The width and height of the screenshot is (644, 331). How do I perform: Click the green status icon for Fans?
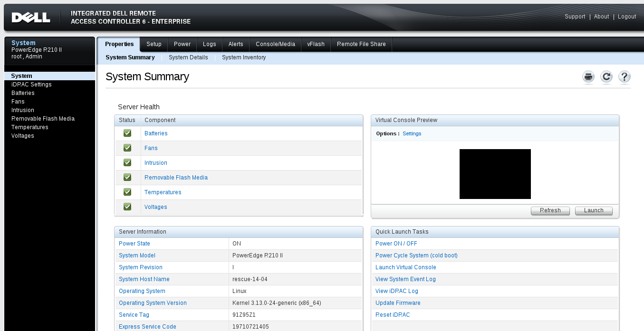pyautogui.click(x=127, y=148)
